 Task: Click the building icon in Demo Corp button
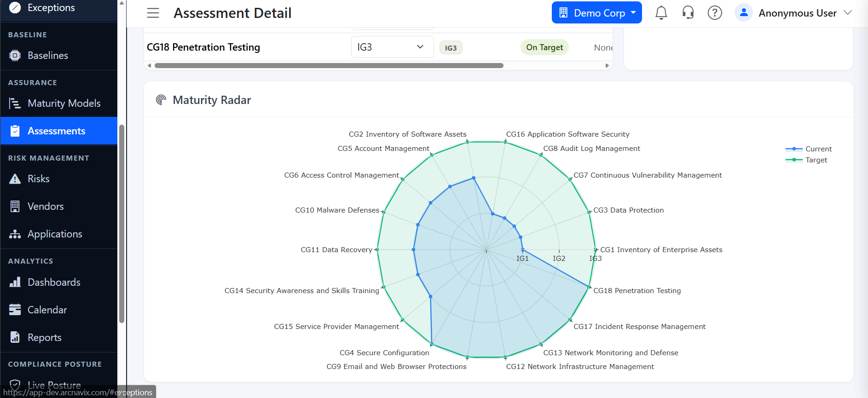tap(563, 13)
